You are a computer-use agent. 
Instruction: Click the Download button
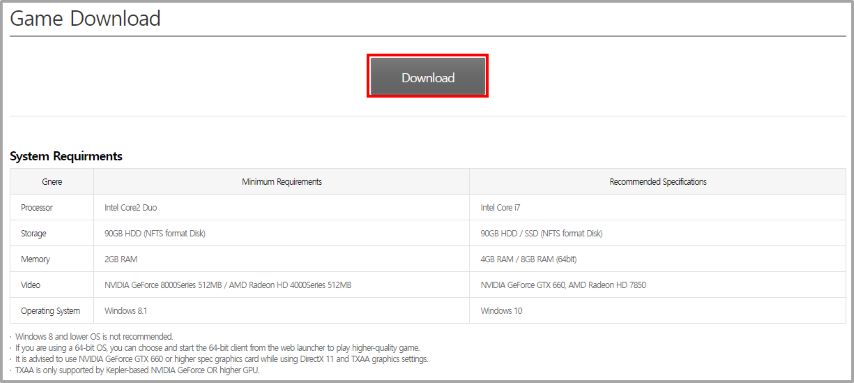pos(428,76)
